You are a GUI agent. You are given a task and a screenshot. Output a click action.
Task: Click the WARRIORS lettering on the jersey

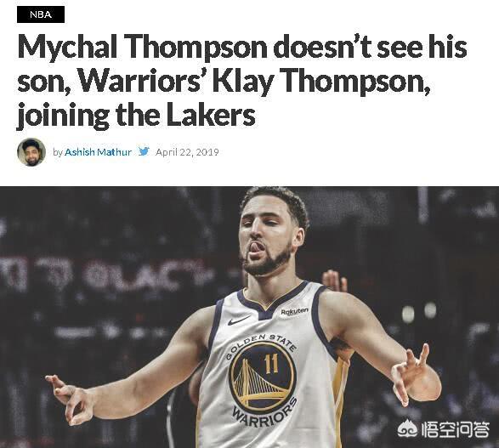(x=265, y=414)
